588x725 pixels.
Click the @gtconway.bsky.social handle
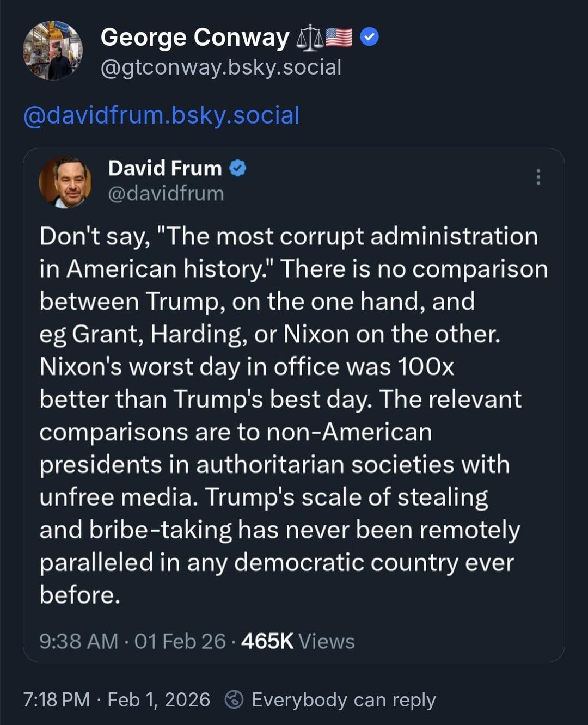point(221,67)
